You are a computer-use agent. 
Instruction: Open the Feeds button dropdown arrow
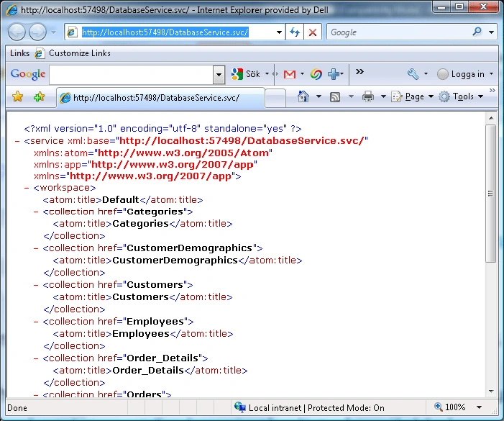(x=351, y=96)
